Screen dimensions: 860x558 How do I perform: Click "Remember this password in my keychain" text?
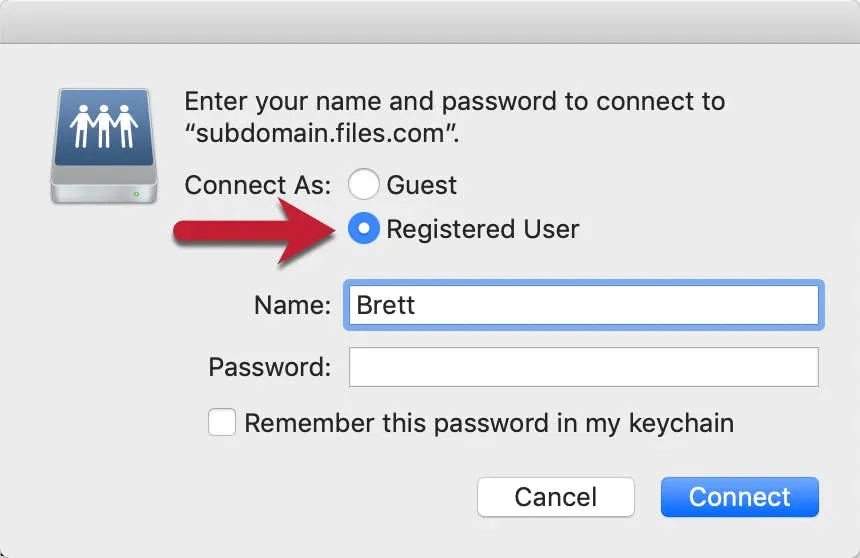pos(489,424)
